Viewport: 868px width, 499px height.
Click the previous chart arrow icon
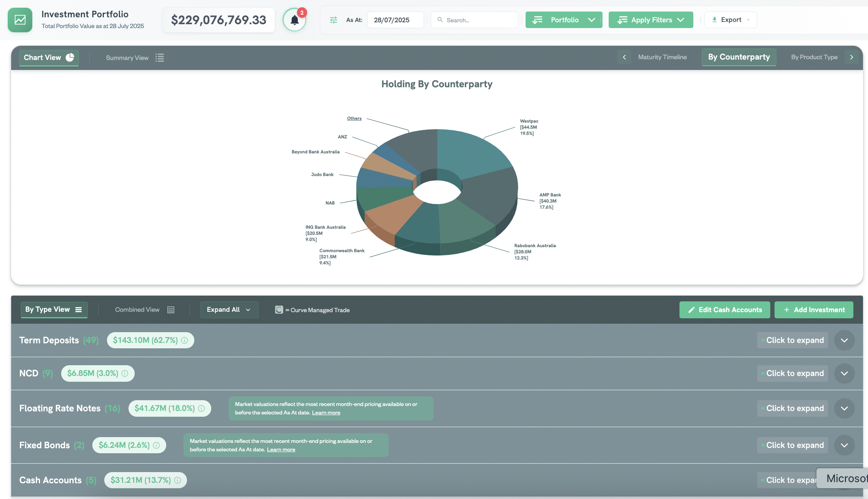point(624,57)
